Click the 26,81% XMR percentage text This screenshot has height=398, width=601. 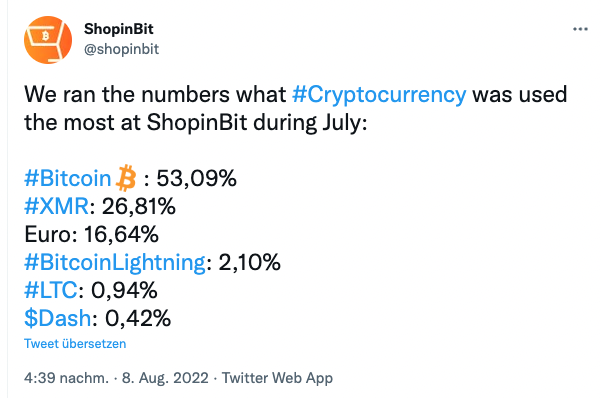point(138,206)
